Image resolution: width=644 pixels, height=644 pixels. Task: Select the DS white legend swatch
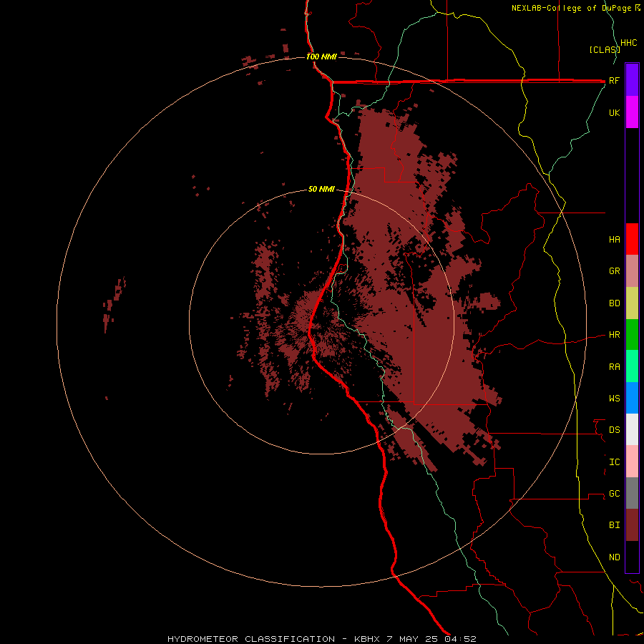632,429
